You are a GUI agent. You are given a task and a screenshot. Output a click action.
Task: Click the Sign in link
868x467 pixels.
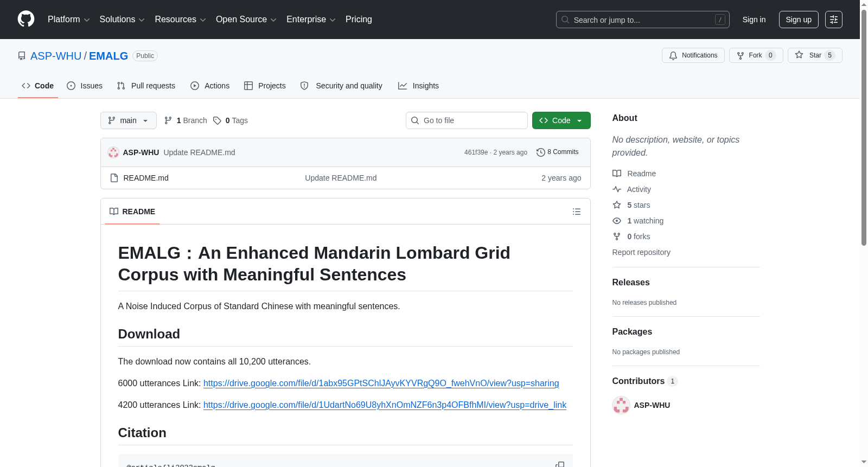[x=754, y=20]
